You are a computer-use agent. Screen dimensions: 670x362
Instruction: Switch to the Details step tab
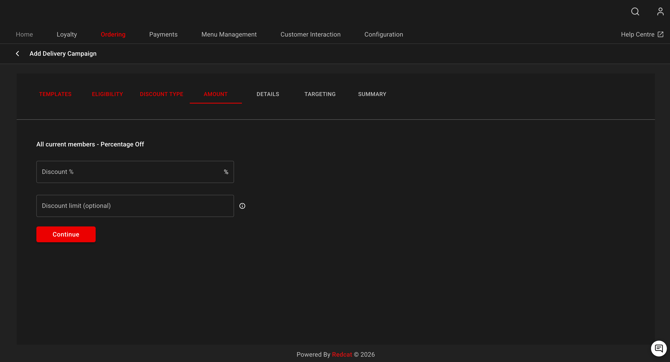pos(268,94)
